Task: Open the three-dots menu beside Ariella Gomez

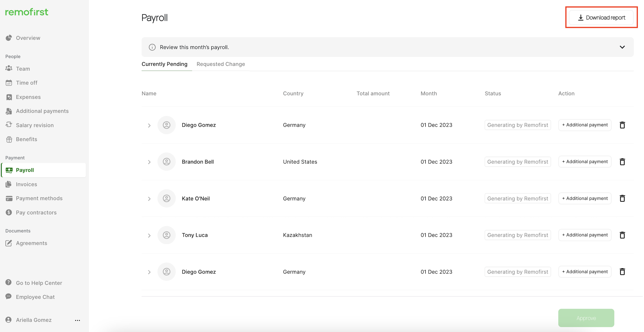Action: [x=77, y=320]
